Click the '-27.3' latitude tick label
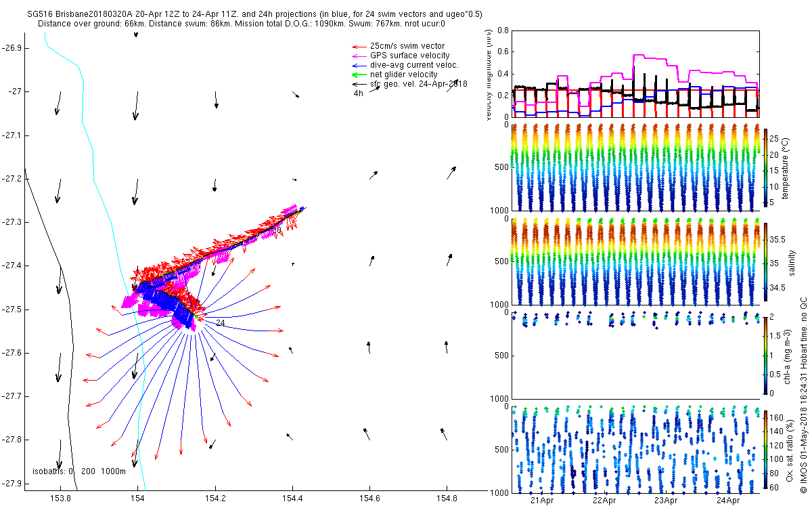 [12, 222]
